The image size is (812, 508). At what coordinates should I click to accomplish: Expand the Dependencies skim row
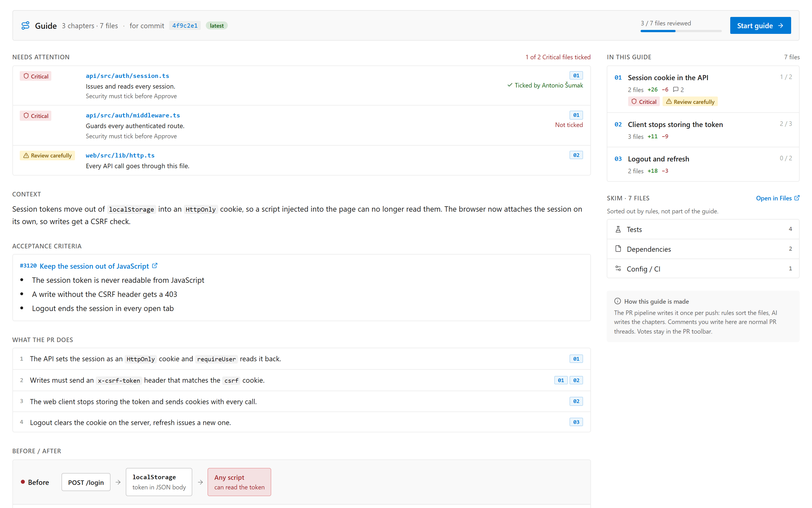[x=703, y=249]
